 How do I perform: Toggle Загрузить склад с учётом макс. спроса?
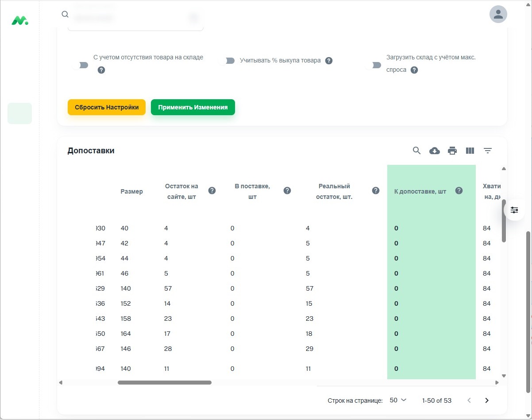click(x=374, y=65)
